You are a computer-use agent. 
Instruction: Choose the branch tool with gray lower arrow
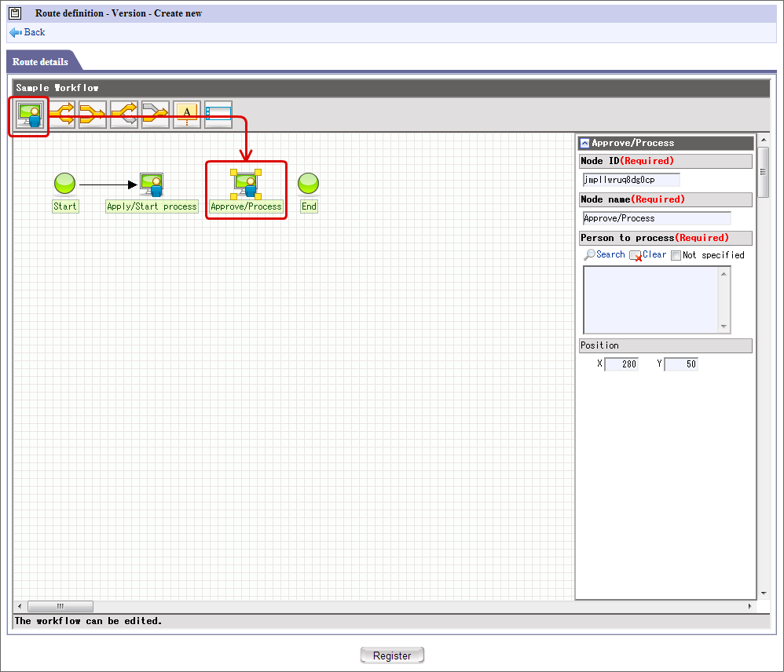[124, 115]
